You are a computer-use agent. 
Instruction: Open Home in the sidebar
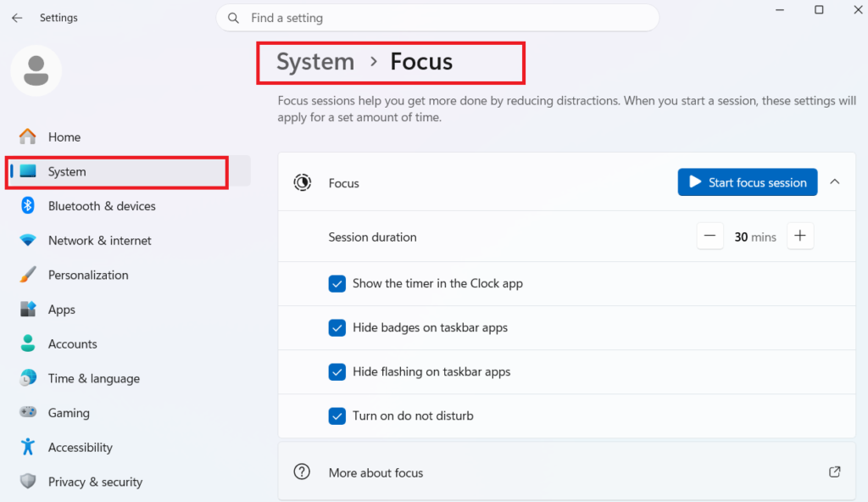pos(127,137)
